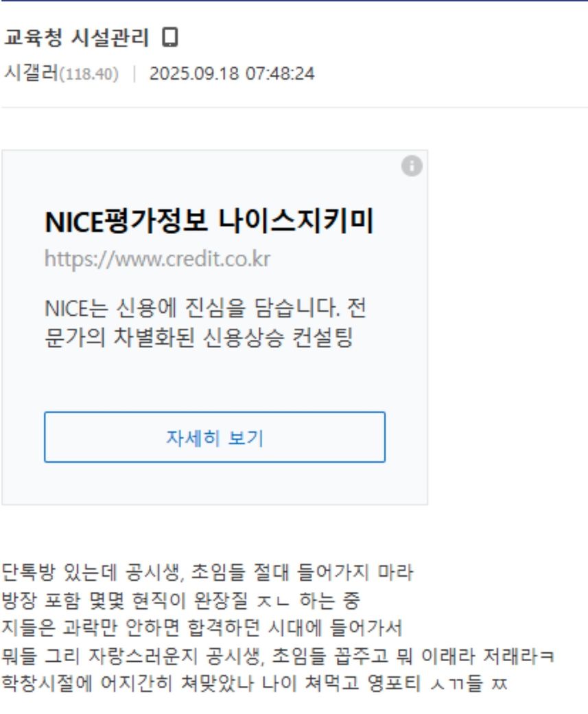The image size is (588, 714).
Task: Click the mobile device icon beside the post title
Action: coord(170,37)
